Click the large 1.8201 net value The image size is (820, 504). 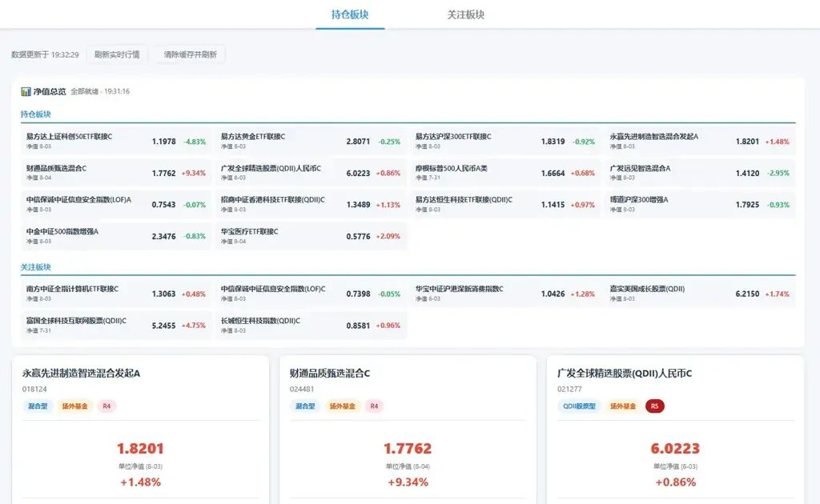(x=140, y=449)
